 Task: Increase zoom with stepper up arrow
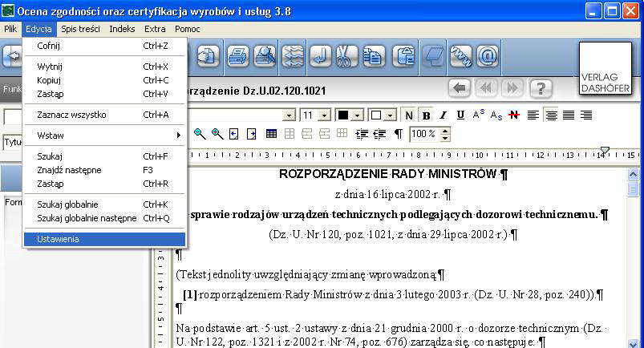[x=445, y=130]
